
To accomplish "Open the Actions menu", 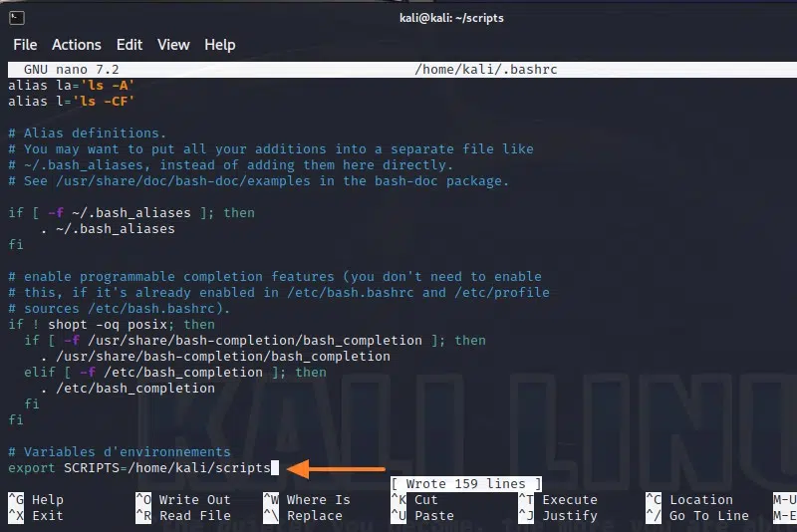I will coord(77,45).
